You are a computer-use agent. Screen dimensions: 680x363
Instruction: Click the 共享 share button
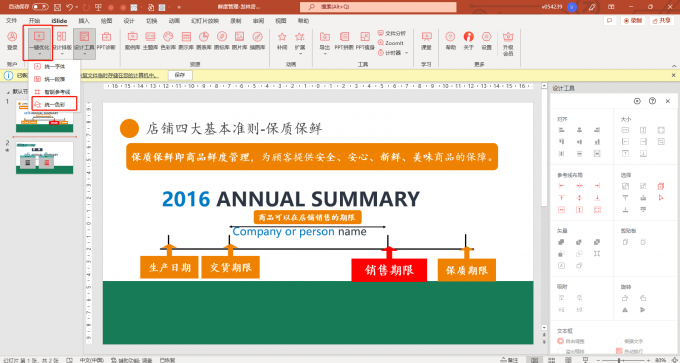pos(661,20)
